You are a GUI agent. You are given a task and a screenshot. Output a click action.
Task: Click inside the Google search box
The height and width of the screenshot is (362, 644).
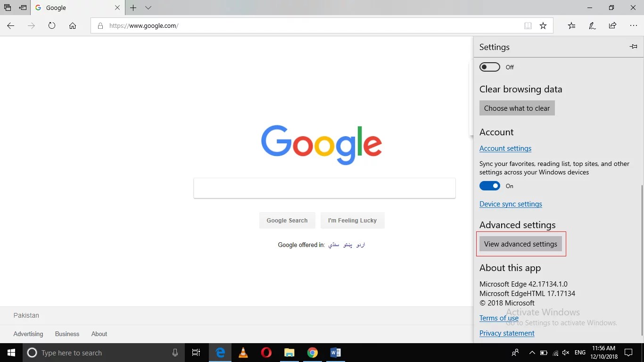point(324,188)
